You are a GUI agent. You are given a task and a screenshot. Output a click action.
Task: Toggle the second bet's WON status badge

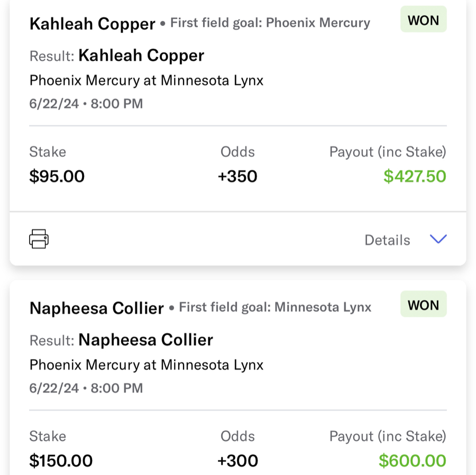pyautogui.click(x=423, y=305)
